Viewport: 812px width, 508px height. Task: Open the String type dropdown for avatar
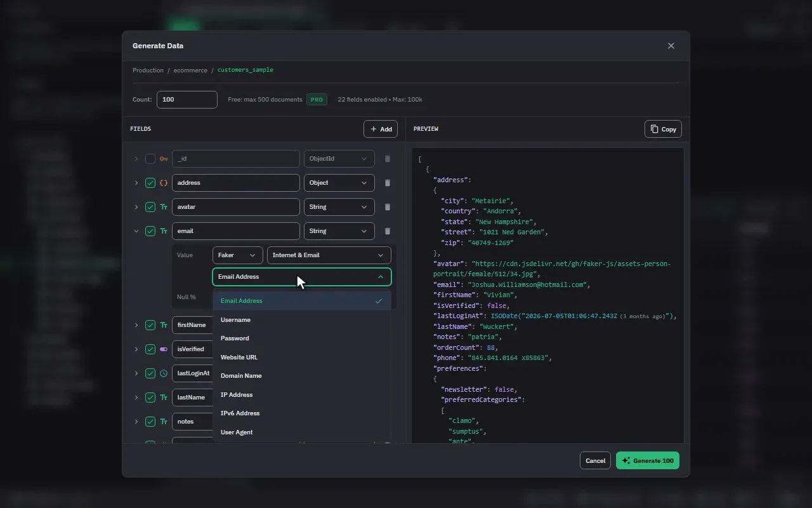[339, 207]
